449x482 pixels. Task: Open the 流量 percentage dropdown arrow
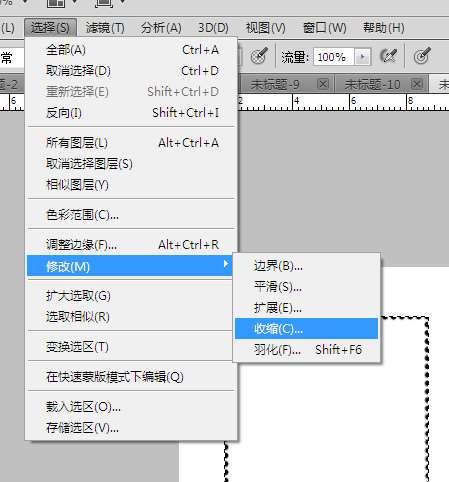[362, 57]
